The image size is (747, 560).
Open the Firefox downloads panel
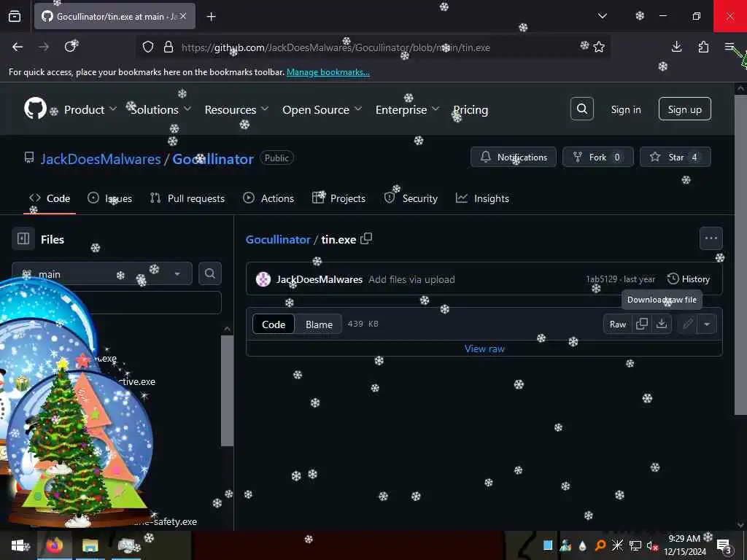click(x=676, y=47)
